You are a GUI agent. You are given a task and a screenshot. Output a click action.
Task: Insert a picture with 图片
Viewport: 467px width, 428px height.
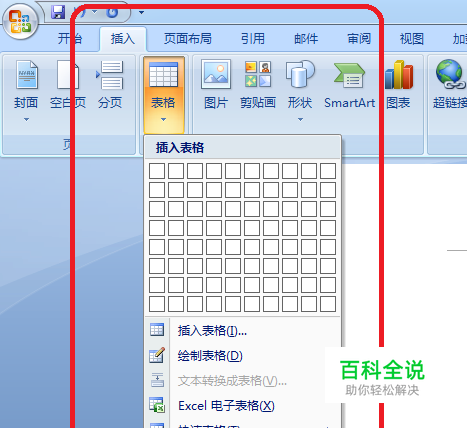[x=216, y=85]
